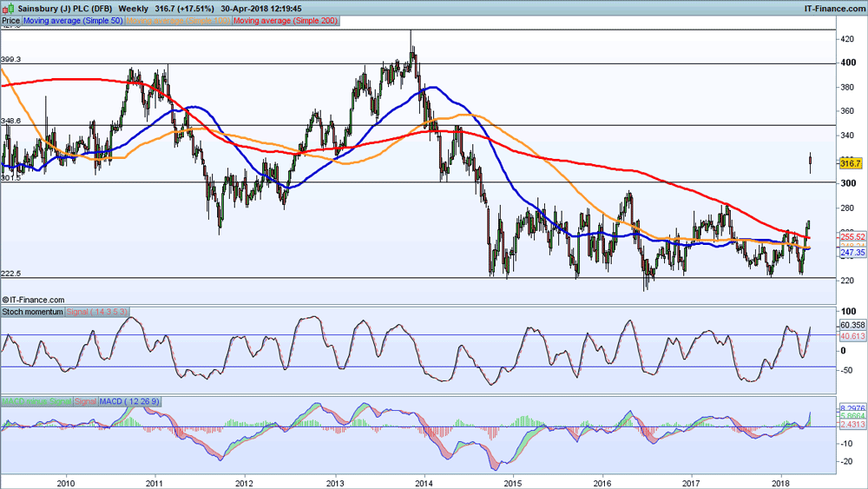The height and width of the screenshot is (489, 868).
Task: Click the 2017 year label on time axis
Action: (x=692, y=484)
